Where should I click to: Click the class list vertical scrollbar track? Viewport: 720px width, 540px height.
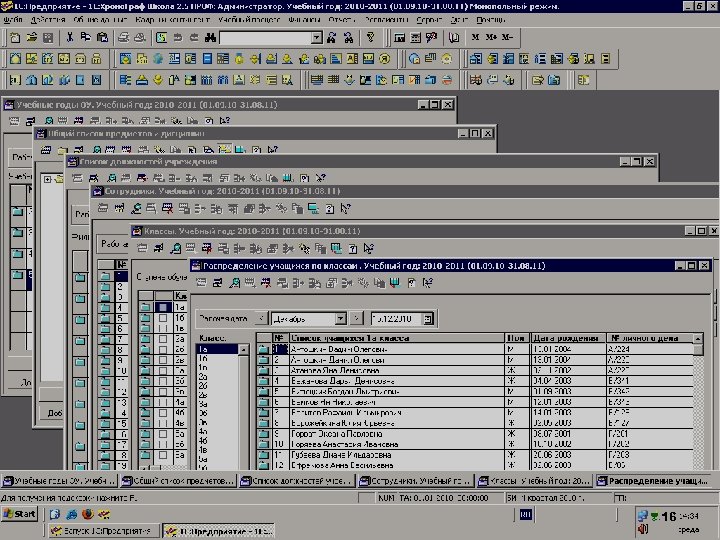pyautogui.click(x=243, y=412)
